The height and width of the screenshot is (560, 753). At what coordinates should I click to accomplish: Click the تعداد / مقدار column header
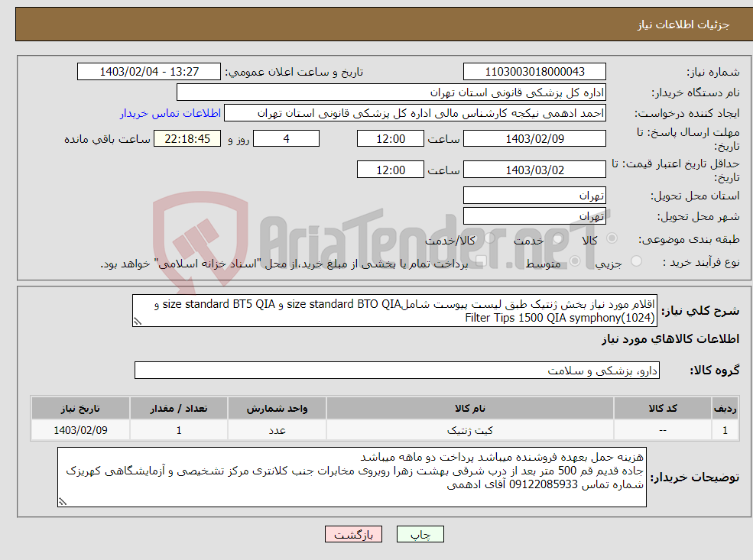(179, 409)
